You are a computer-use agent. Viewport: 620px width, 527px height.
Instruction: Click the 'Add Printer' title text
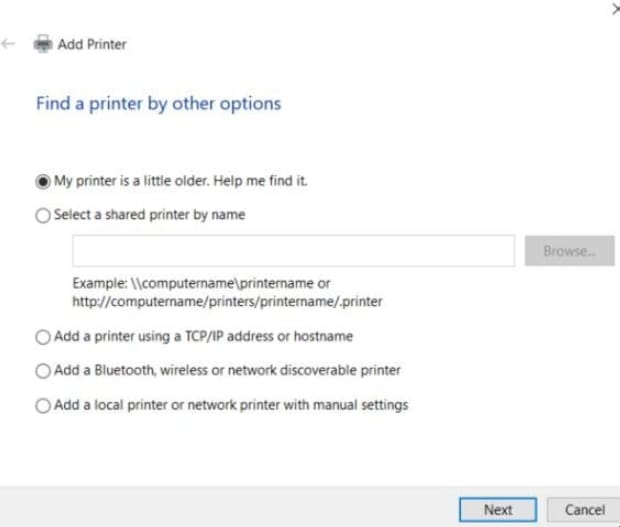[92, 44]
